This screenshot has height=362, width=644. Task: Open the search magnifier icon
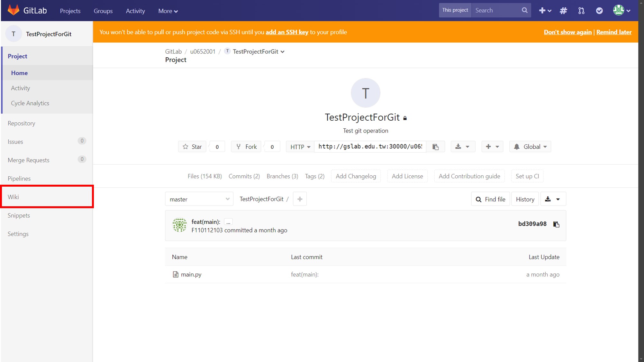524,10
